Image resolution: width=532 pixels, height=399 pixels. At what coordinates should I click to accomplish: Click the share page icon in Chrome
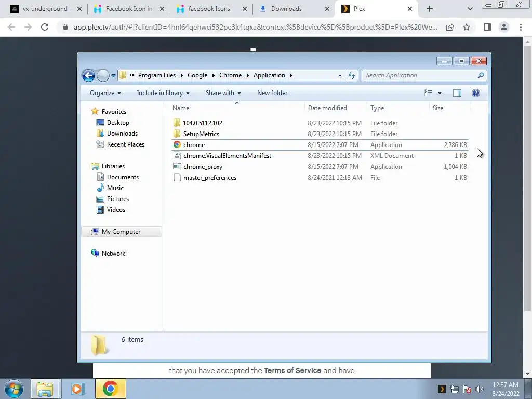pyautogui.click(x=450, y=27)
